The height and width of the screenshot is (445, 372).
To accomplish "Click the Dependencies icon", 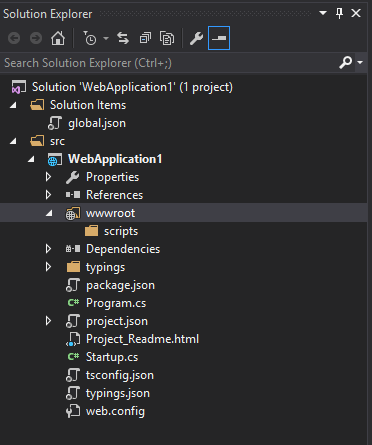I will [73, 249].
